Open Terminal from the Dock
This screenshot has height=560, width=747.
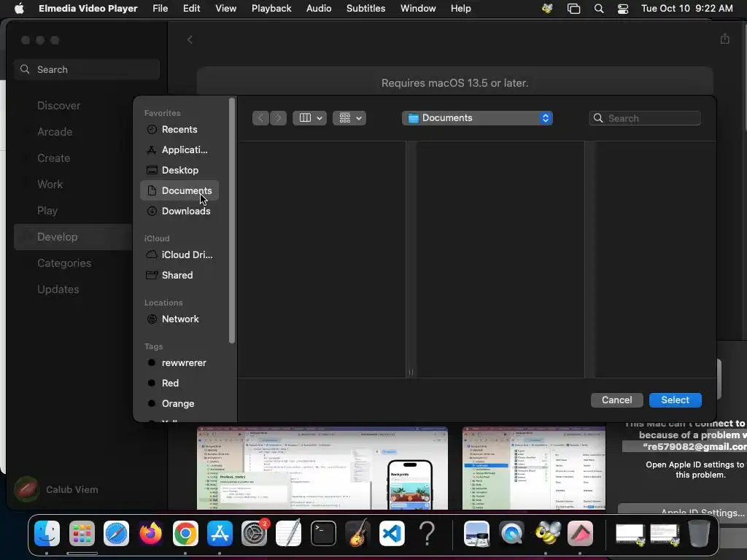(x=323, y=533)
